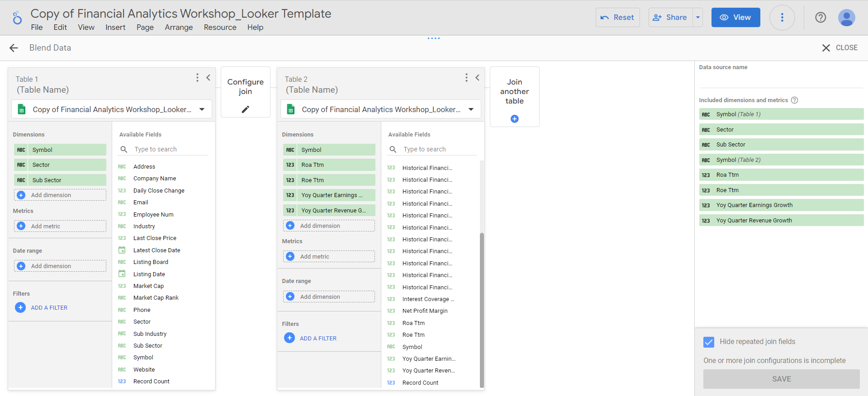Click the Sub Sector dimension chip in Table 1

[x=60, y=180]
